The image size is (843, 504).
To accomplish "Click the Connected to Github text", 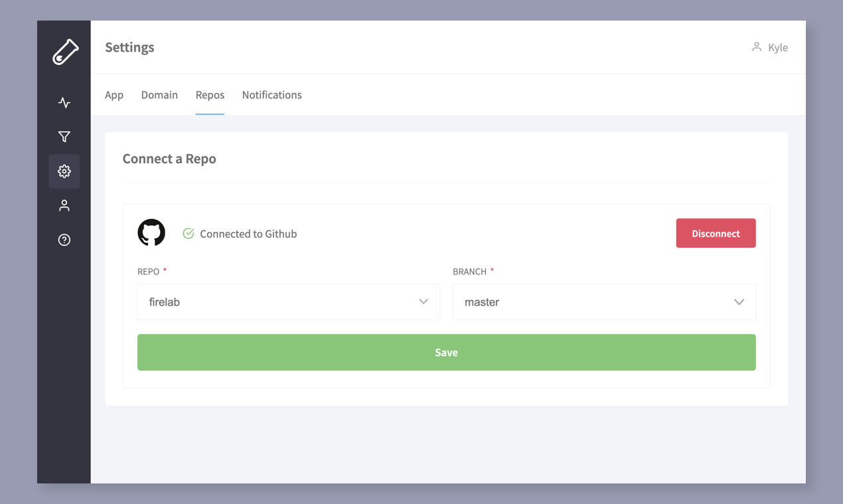I will point(248,234).
